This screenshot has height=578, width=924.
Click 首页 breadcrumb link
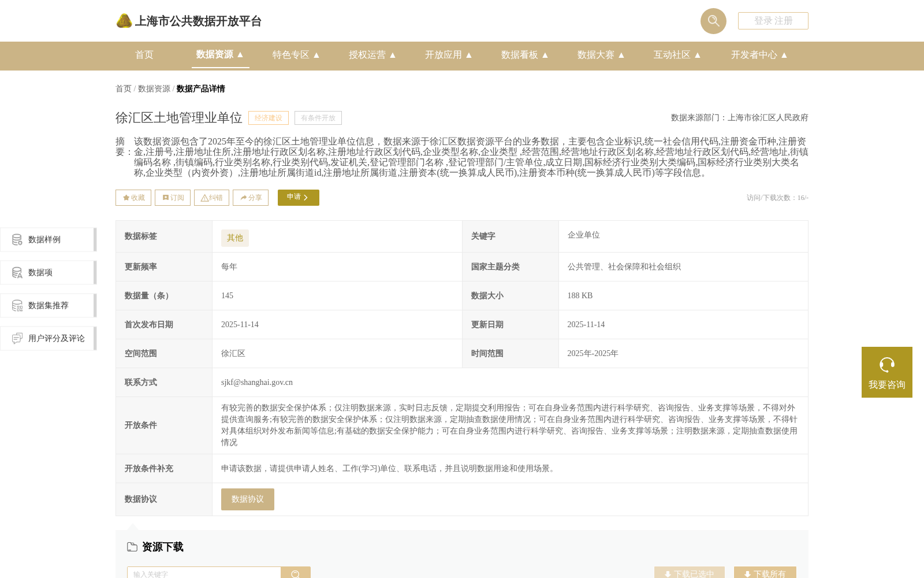coord(124,89)
